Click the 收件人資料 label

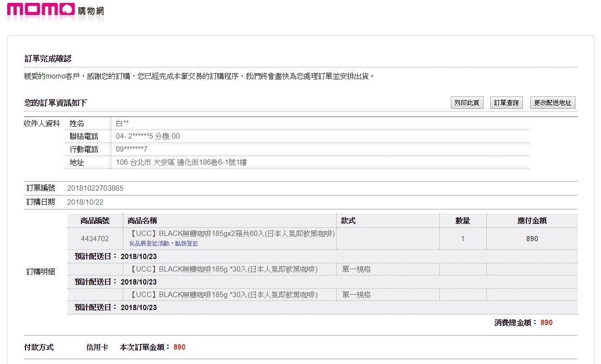[42, 123]
